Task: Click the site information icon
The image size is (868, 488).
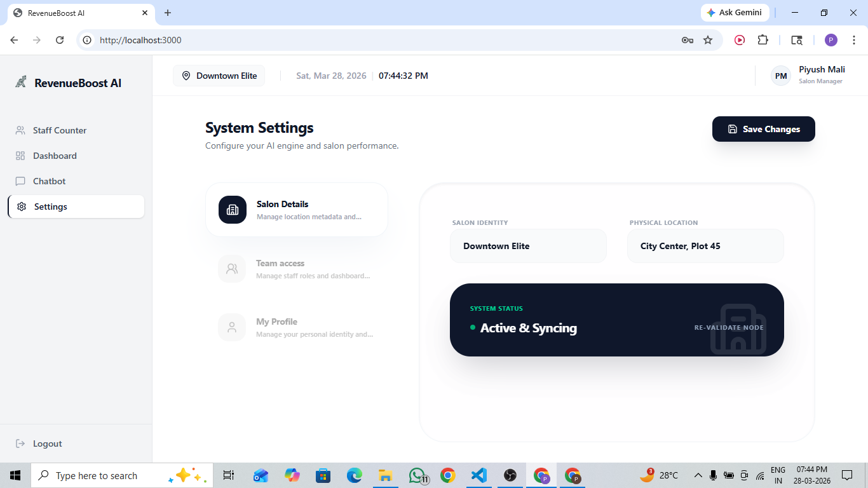Action: click(87, 40)
